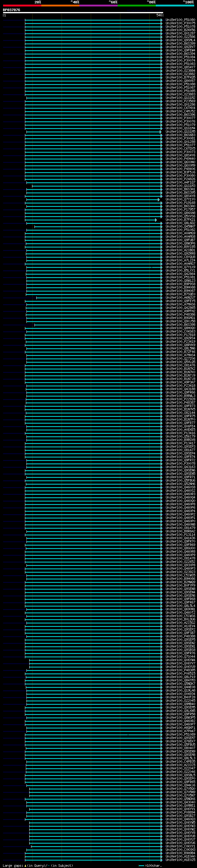Viewport: 197px width, 868px height.
Task: Select hit label UniRef100_Q8S4Y7
Action: pyautogui.click(x=180, y=67)
